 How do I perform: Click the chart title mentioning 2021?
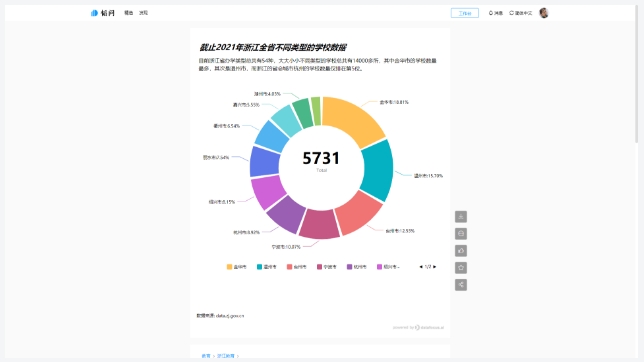point(273,48)
